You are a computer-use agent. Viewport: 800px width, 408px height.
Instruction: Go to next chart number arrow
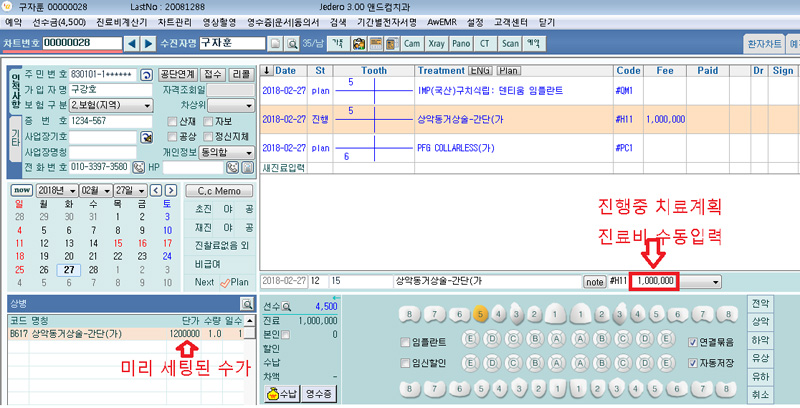(148, 43)
